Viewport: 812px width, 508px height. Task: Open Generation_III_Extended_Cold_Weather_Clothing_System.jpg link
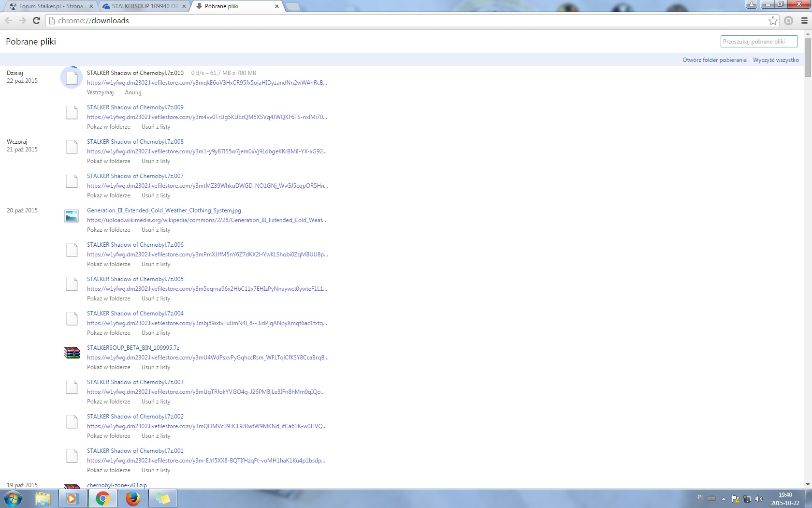pos(164,210)
